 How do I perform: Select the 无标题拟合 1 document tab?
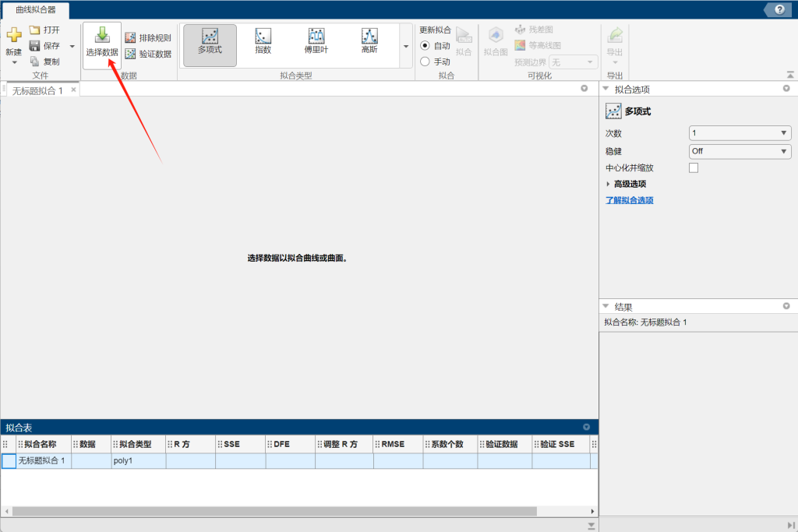[x=37, y=90]
